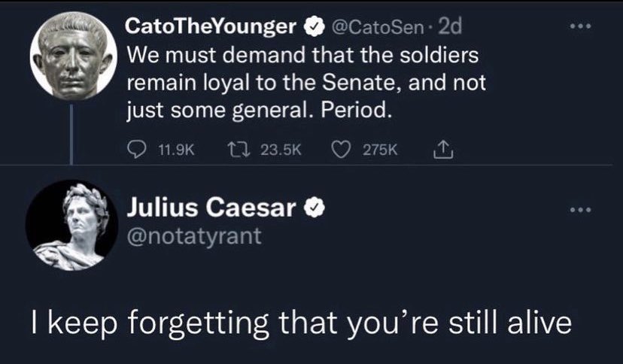The image size is (623, 364).
Task: Click the verified badge next to Julius Caesar
Action: point(315,208)
